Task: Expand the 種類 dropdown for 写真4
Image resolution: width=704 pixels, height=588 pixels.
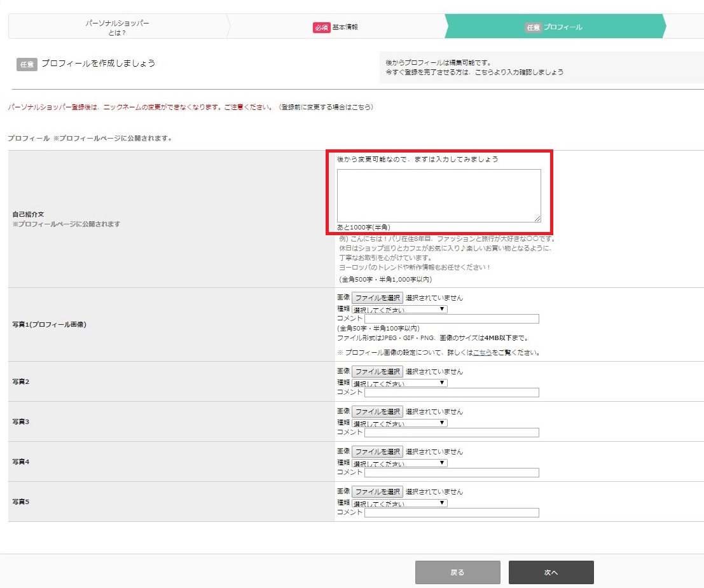Action: [x=399, y=463]
